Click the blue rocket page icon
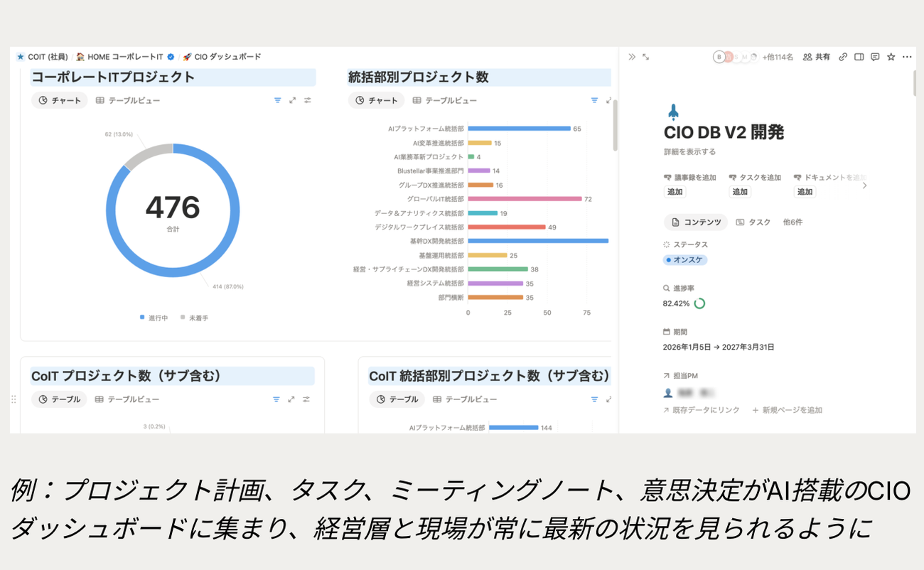 tap(673, 111)
